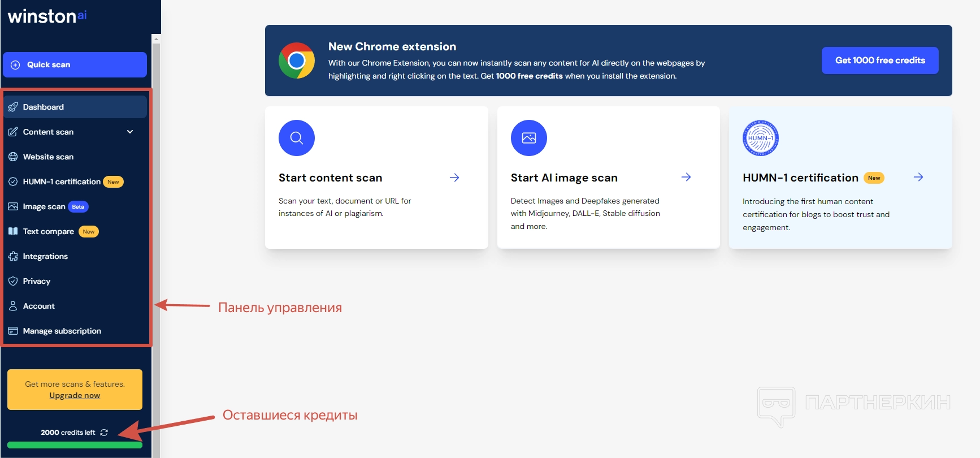
Task: Go to Dashboard in sidebar
Action: coord(44,107)
